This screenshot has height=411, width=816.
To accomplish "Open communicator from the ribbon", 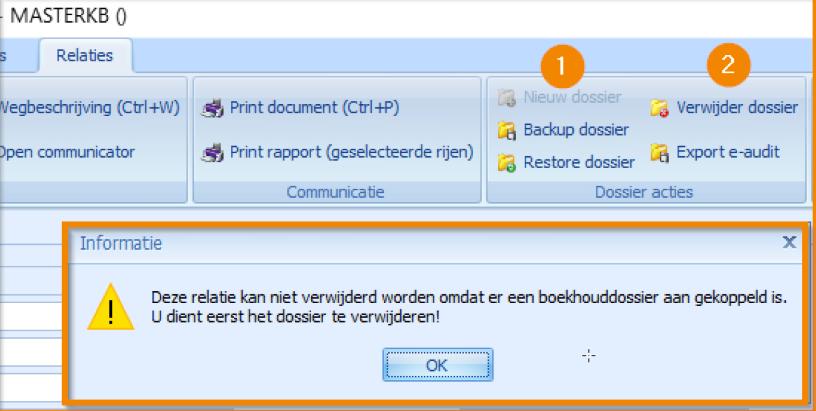I will (64, 153).
